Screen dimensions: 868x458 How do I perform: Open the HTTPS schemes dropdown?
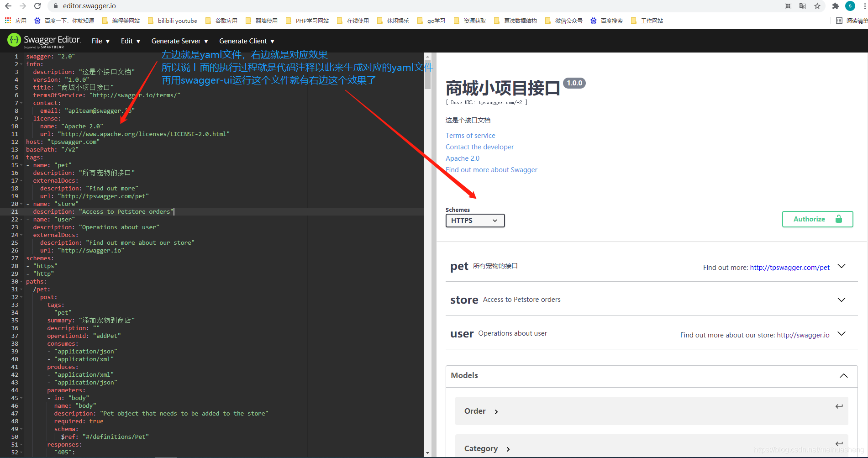coord(475,221)
